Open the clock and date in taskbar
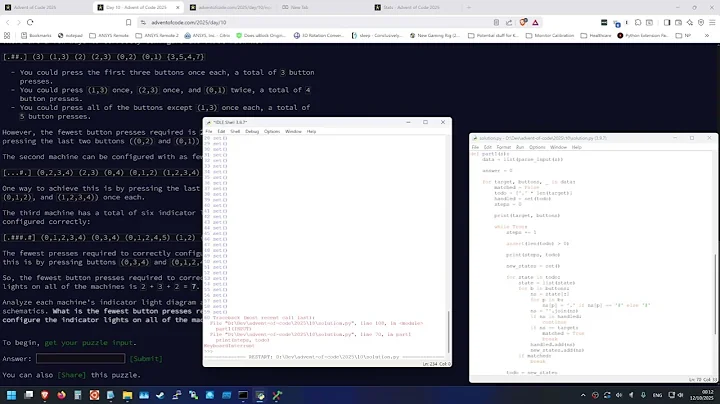This screenshot has width=720, height=404. (702, 395)
